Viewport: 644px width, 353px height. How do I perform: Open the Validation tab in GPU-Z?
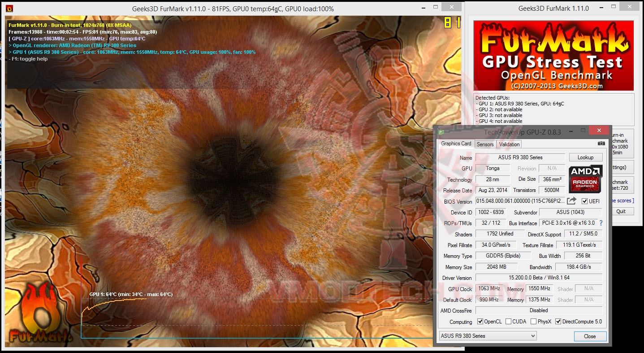tap(509, 144)
